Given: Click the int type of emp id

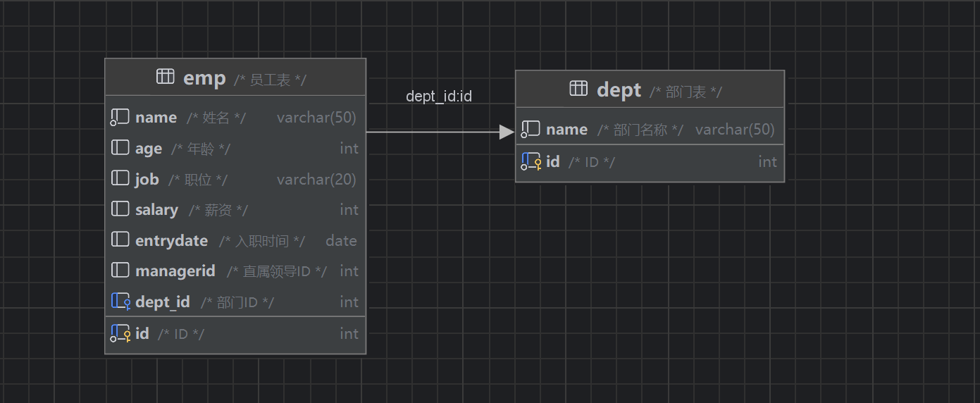Looking at the screenshot, I should point(349,333).
